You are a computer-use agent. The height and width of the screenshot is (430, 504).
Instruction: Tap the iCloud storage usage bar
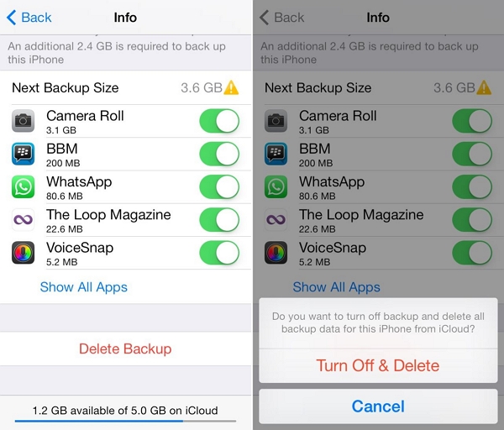[125, 421]
